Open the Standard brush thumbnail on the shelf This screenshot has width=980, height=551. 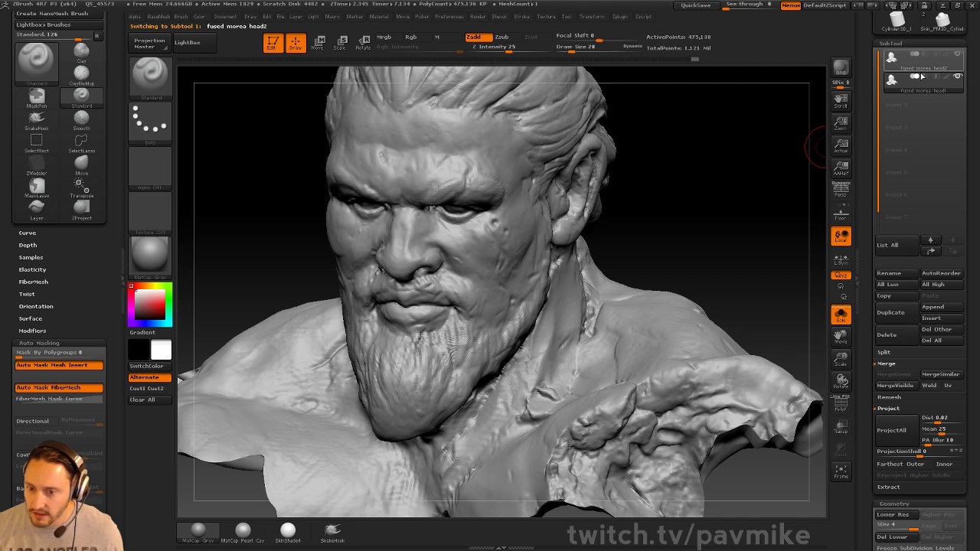click(x=150, y=77)
